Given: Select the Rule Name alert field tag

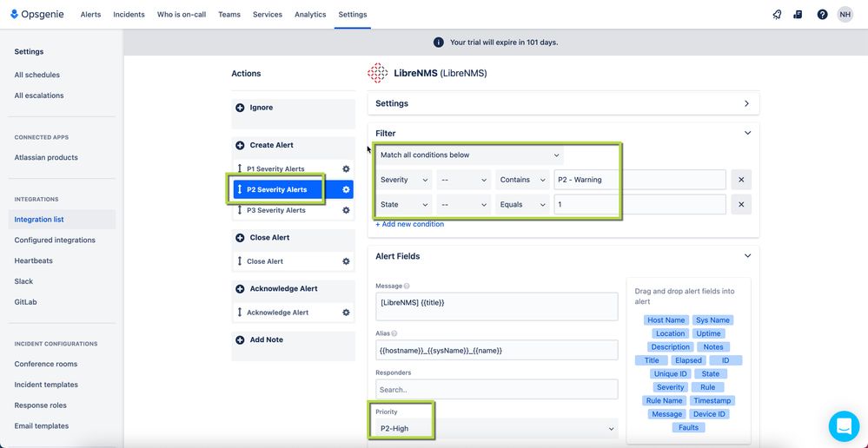Looking at the screenshot, I should [665, 400].
